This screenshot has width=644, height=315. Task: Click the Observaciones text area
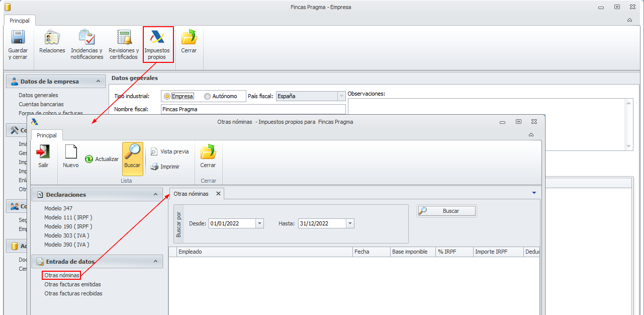point(486,124)
